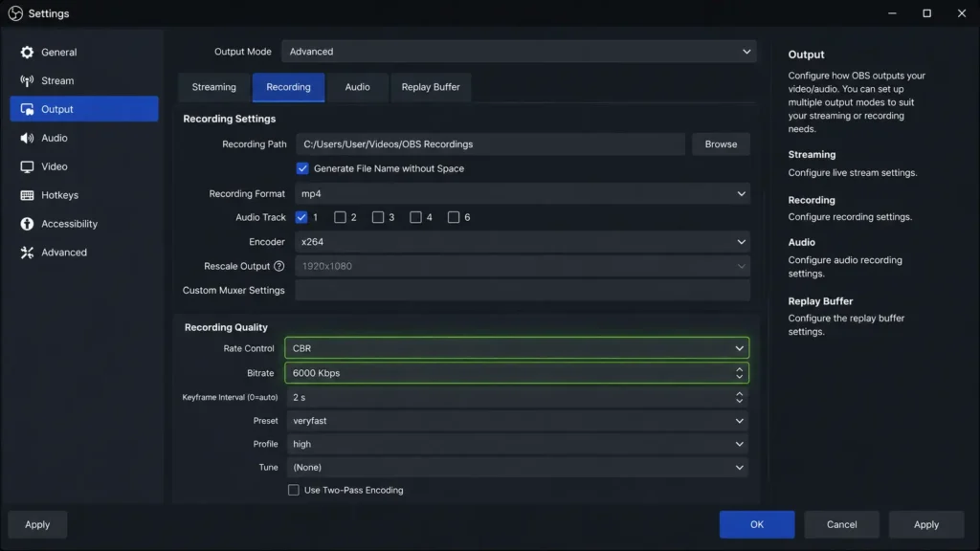980x551 pixels.
Task: Click the Keyframe Interval stepper arrows
Action: coord(740,397)
